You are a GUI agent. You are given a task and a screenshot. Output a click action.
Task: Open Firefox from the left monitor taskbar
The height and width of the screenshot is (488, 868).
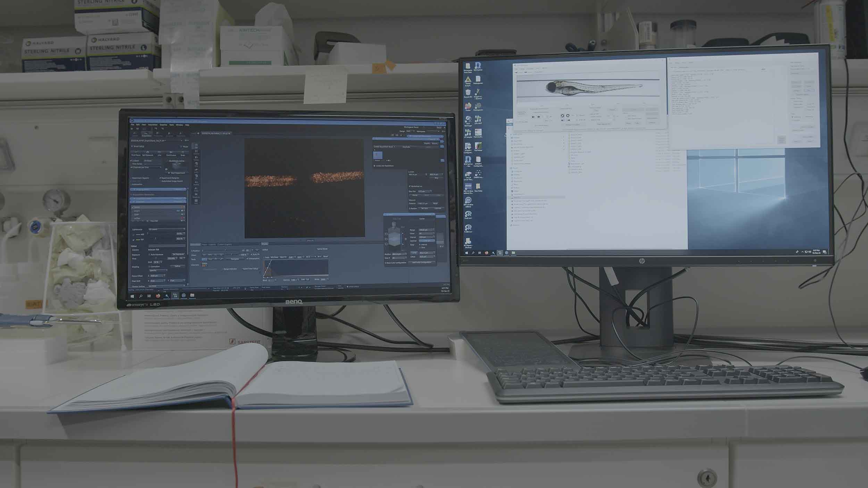(x=158, y=296)
